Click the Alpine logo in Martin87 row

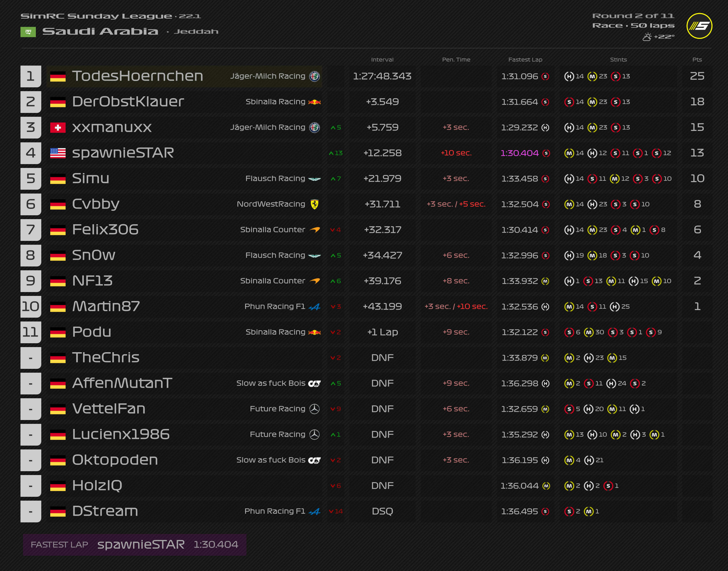[x=314, y=306]
